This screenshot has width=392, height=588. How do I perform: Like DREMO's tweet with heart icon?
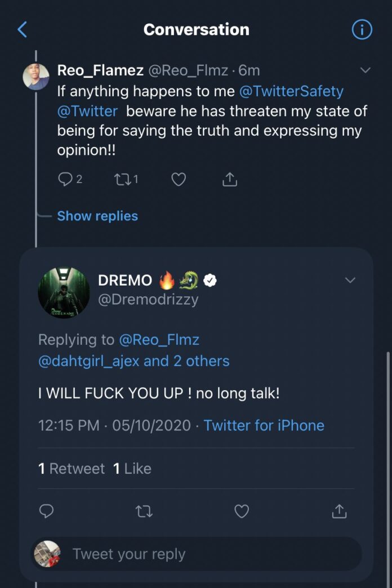[242, 511]
